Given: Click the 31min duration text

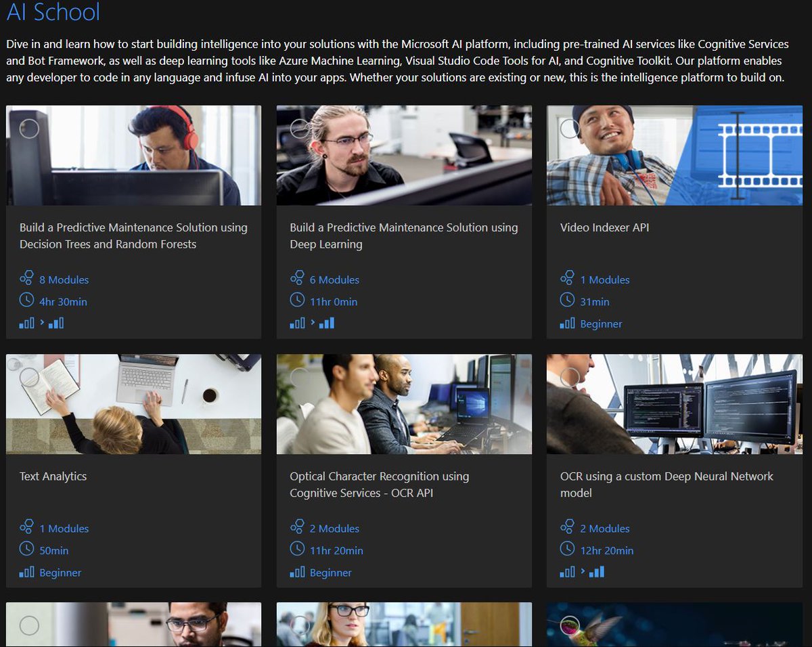Looking at the screenshot, I should 595,302.
